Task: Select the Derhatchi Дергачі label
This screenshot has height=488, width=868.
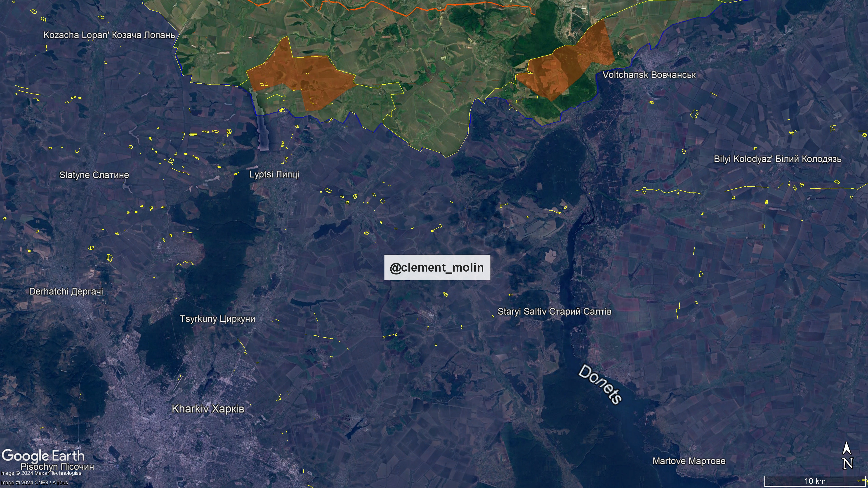Action: 66,291
